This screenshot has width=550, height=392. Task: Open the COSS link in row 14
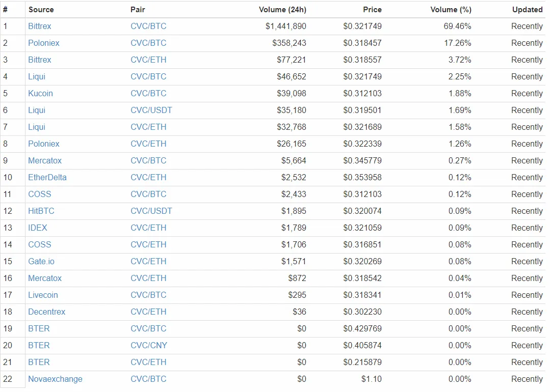coord(40,245)
